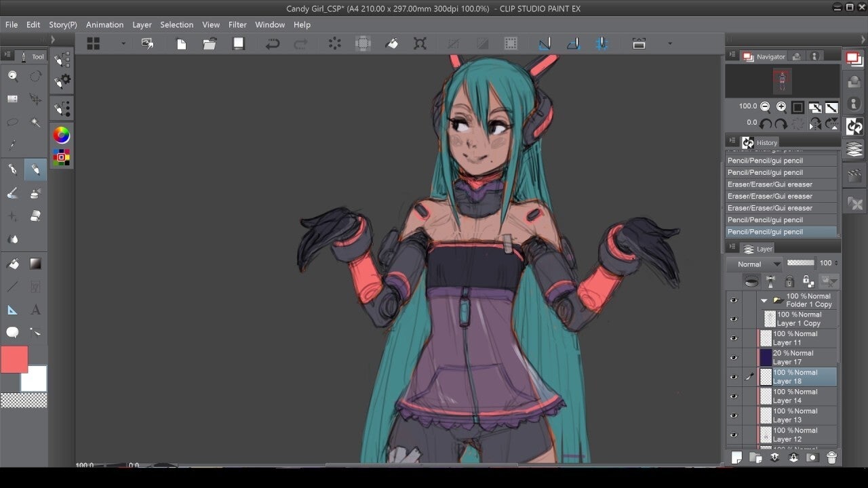Viewport: 868px width, 488px height.
Task: Click the Open folder icon in command bar
Action: pos(210,43)
